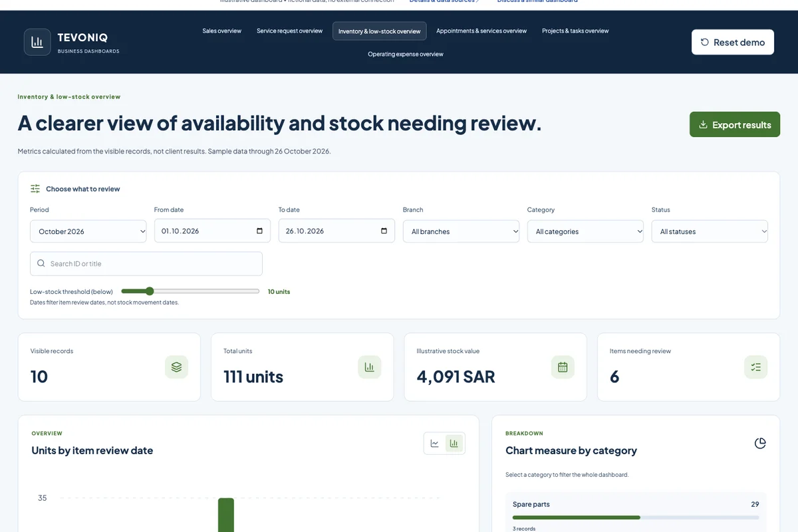Click the 'Chart measure by category' heading
Image resolution: width=798 pixels, height=532 pixels.
tap(571, 450)
